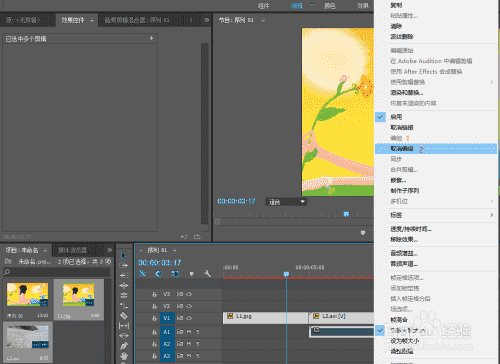The image size is (500, 364).
Task: Select the Slide tool
Action: 124,335
